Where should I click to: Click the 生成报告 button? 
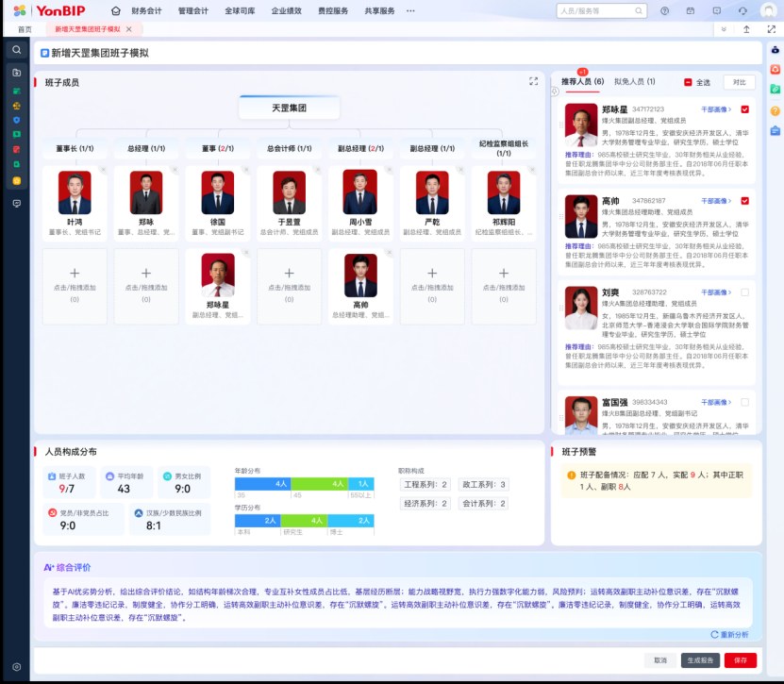pos(700,660)
